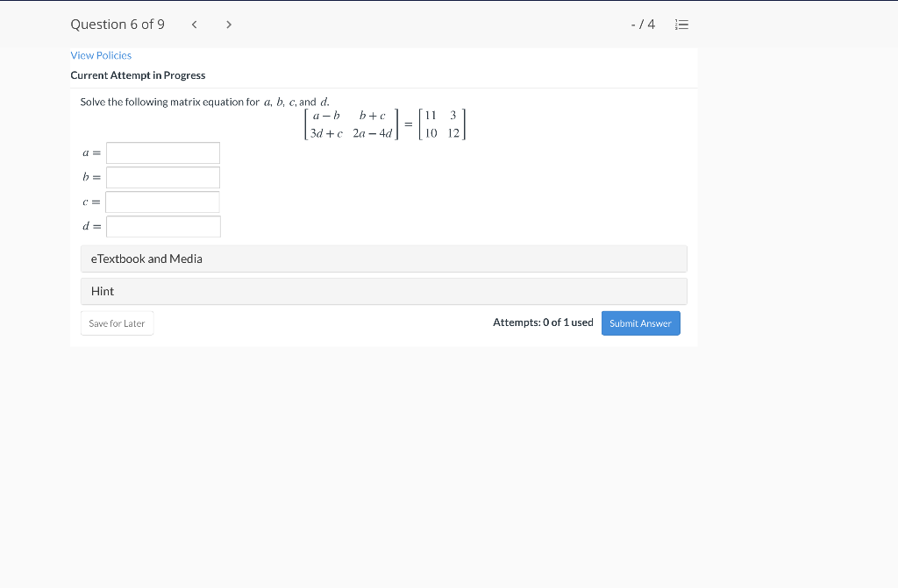Viewport: 898px width, 588px height.
Task: Open View Policies
Action: 101,55
